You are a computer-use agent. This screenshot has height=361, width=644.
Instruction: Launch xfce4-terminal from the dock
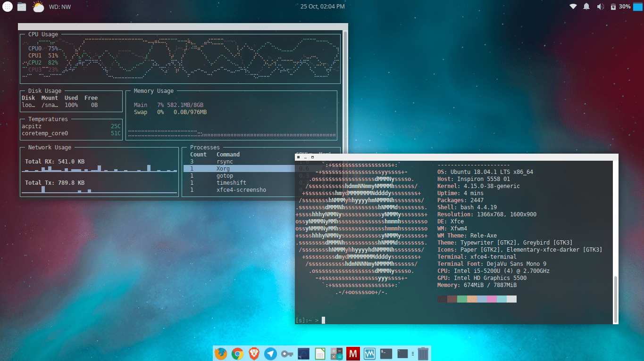coord(385,353)
